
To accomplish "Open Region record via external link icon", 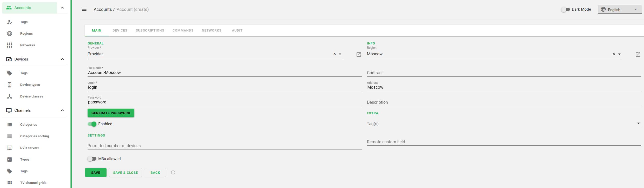I will click(638, 54).
